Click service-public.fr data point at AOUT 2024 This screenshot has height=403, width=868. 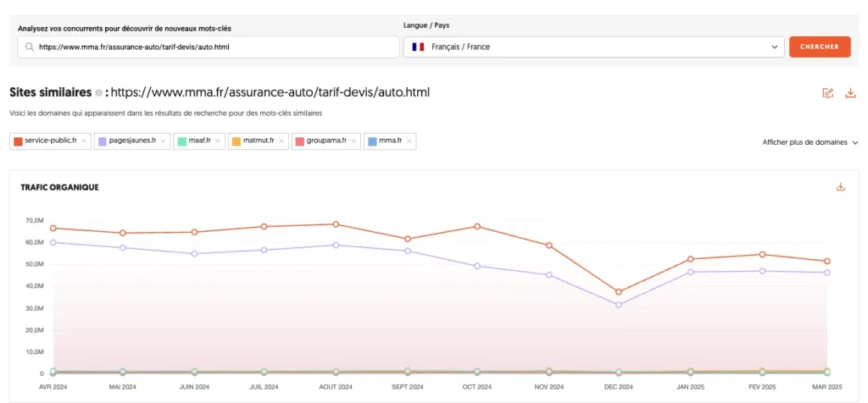336,224
